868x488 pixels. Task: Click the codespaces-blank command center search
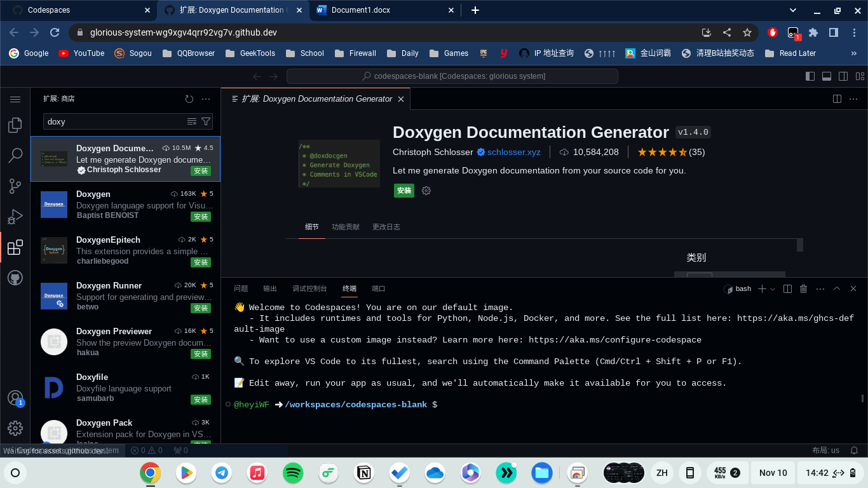click(x=452, y=76)
